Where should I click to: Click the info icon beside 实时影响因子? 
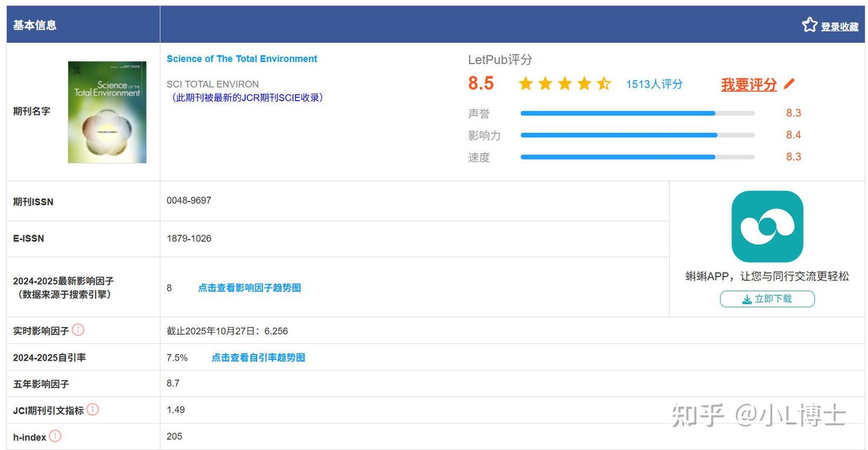coord(78,330)
